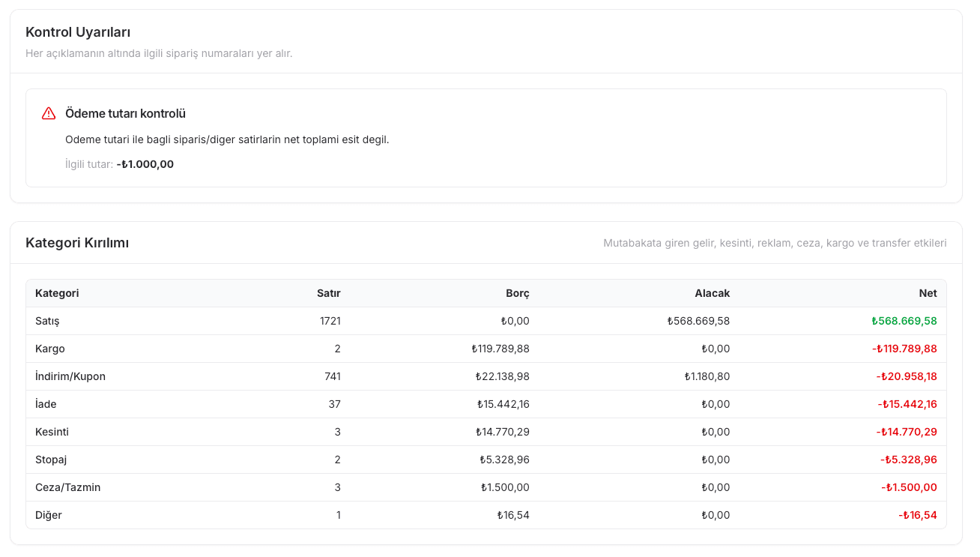Click the Kontrol Uyarıları heading
This screenshot has width=980, height=557.
78,32
